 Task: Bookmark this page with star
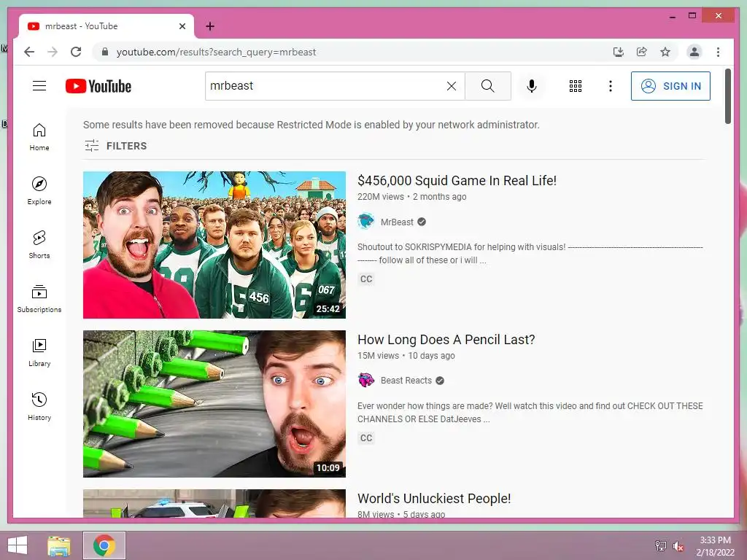(x=665, y=52)
